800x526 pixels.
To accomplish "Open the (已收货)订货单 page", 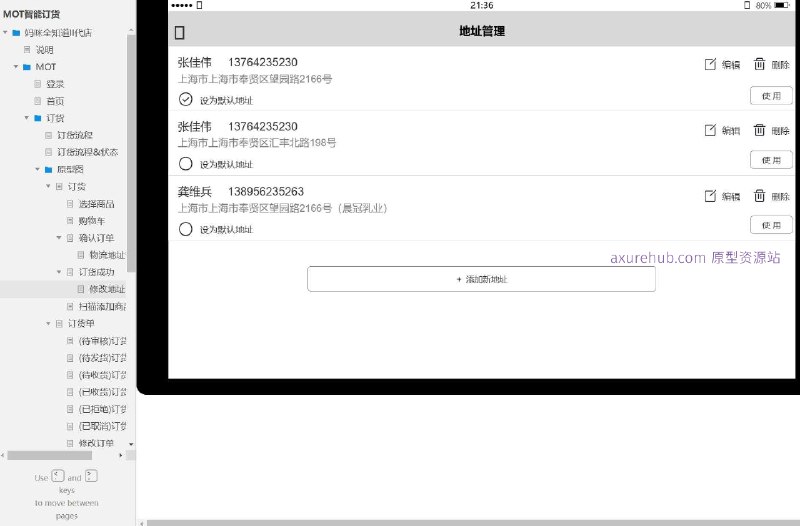I will pyautogui.click(x=103, y=392).
